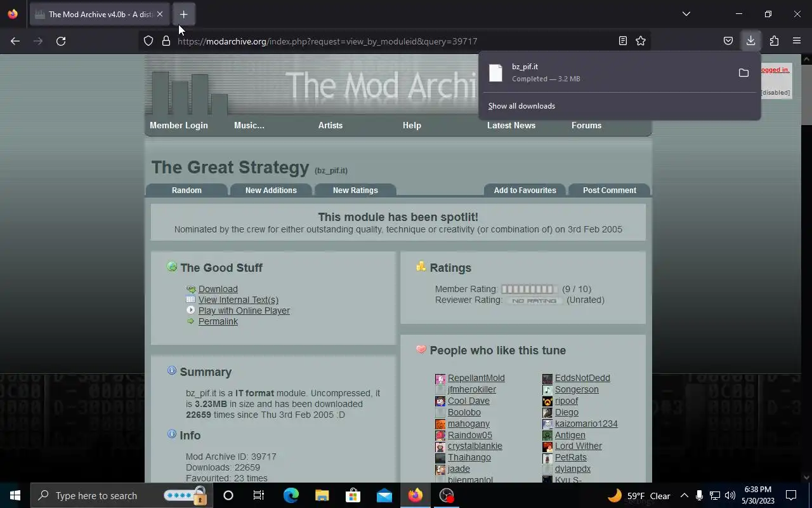Screen dimensions: 812x508
Task: Open kaizomario1234 user profile
Action: tap(586, 424)
